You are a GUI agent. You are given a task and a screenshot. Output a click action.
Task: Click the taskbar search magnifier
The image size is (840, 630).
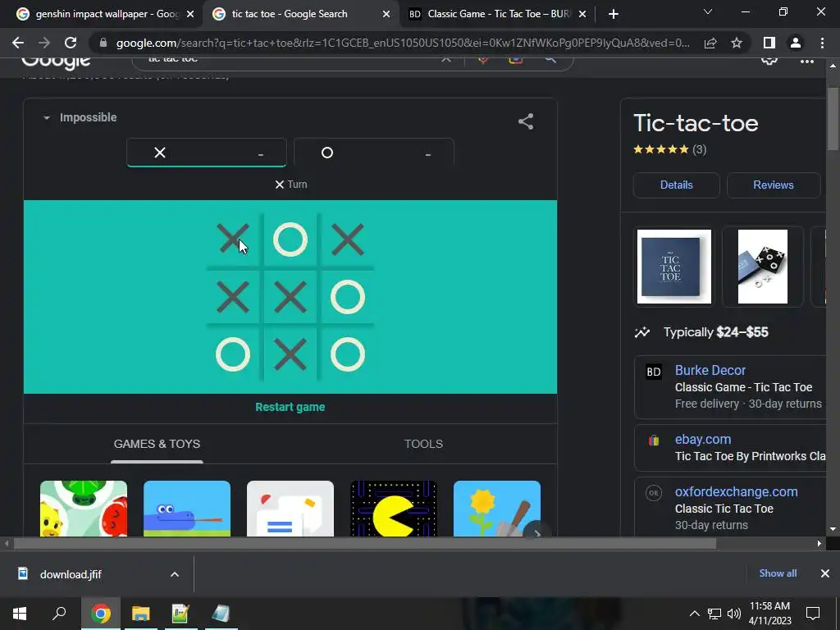(59, 613)
